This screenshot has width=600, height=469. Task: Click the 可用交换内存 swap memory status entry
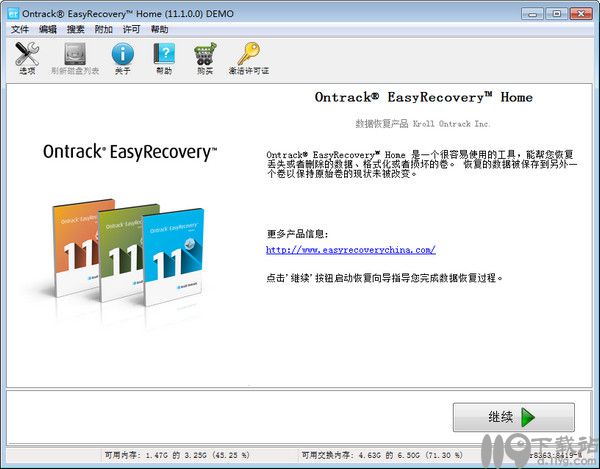click(x=382, y=455)
